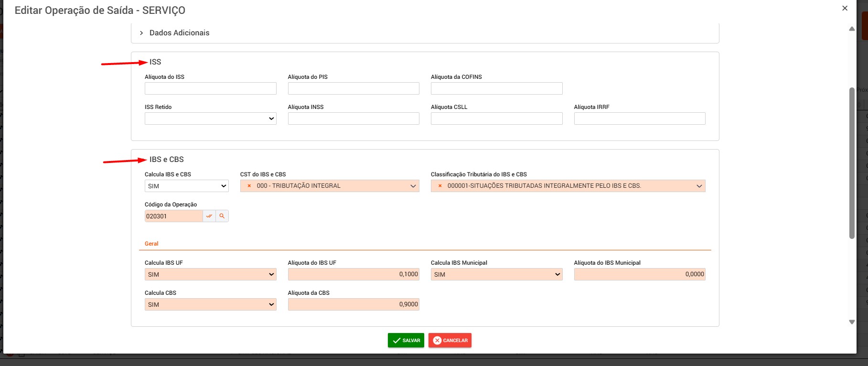Image resolution: width=868 pixels, height=366 pixels.
Task: Click the Alíquota da COFINS field
Action: pyautogui.click(x=497, y=88)
